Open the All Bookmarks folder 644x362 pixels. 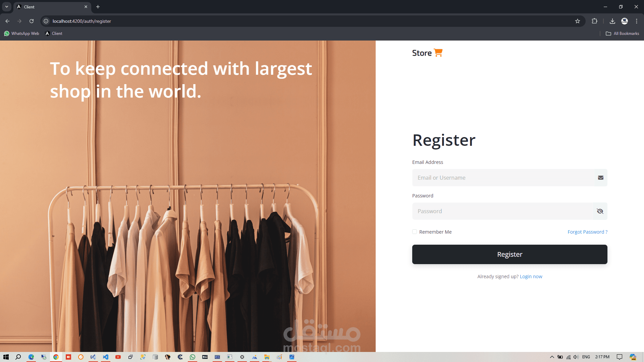pyautogui.click(x=623, y=34)
